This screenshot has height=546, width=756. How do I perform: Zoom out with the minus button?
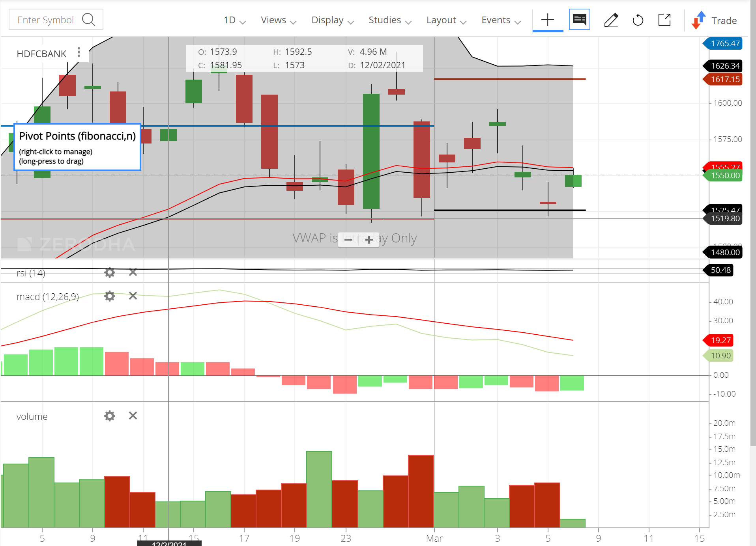pos(348,240)
